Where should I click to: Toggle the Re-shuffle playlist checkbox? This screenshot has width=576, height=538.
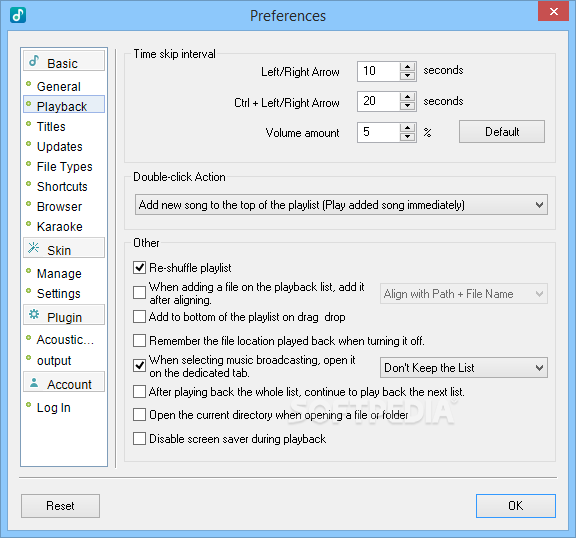coord(140,267)
